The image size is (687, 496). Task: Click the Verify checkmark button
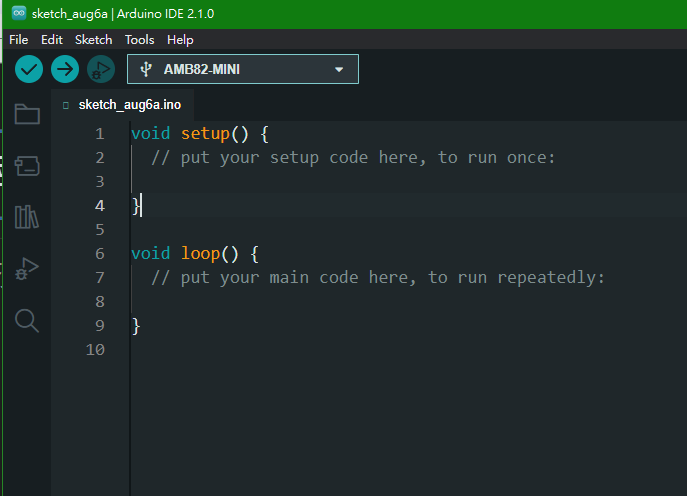pyautogui.click(x=29, y=69)
